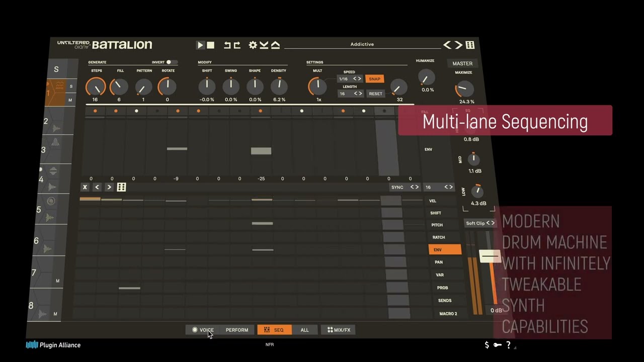Start playback with the play button
644x362 pixels.
click(x=200, y=45)
